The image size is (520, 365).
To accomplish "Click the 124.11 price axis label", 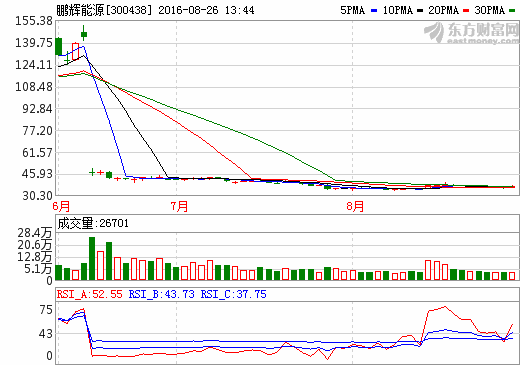I will click(34, 65).
